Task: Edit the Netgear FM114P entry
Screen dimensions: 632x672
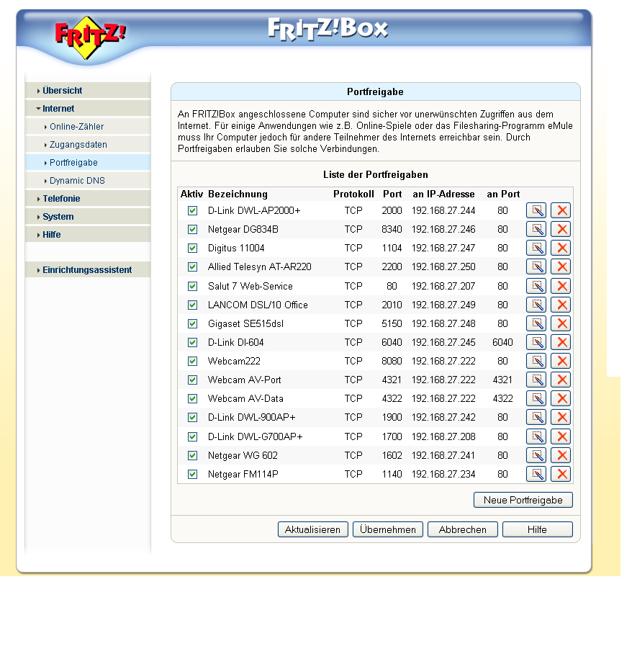Action: 536,474
